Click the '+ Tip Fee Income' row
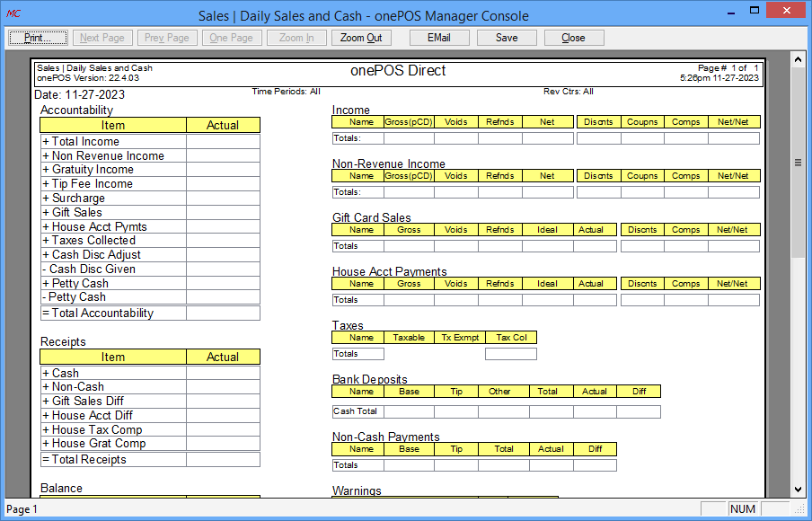Viewport: 812px width, 521px height. tap(150, 184)
